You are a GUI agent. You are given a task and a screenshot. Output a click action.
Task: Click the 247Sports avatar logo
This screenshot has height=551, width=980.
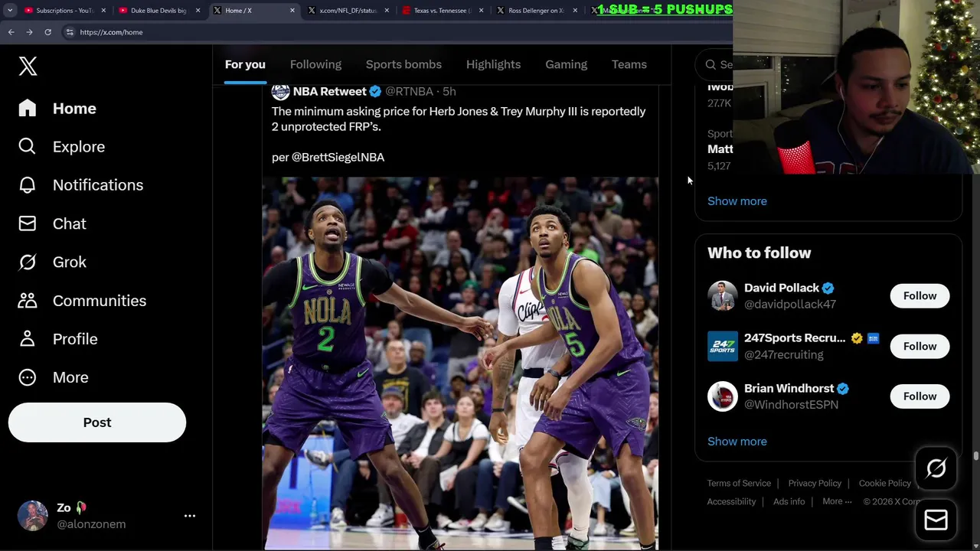722,346
